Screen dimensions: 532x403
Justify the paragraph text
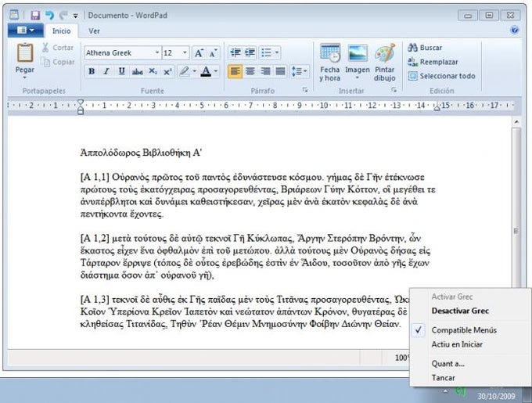click(x=280, y=71)
